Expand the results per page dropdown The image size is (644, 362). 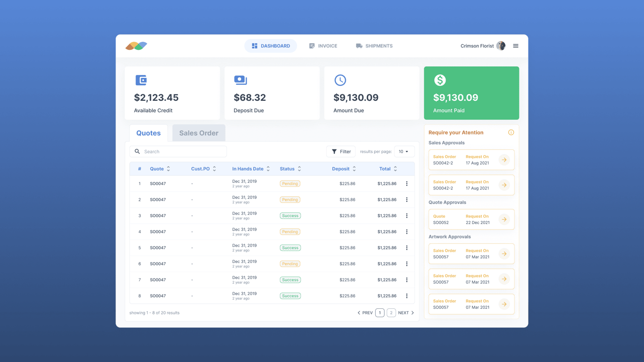[x=404, y=151]
